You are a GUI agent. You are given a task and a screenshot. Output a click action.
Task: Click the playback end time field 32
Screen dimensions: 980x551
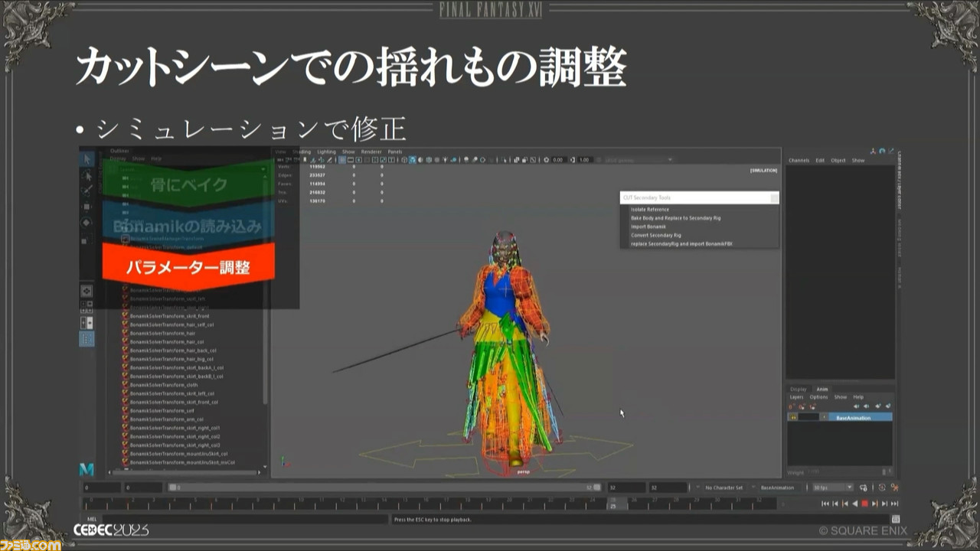point(626,487)
